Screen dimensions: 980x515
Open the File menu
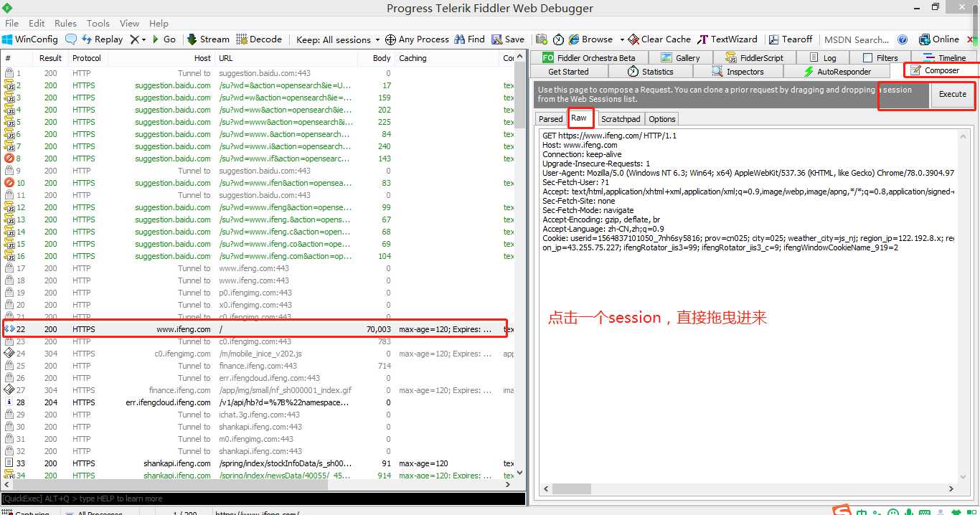[x=12, y=23]
